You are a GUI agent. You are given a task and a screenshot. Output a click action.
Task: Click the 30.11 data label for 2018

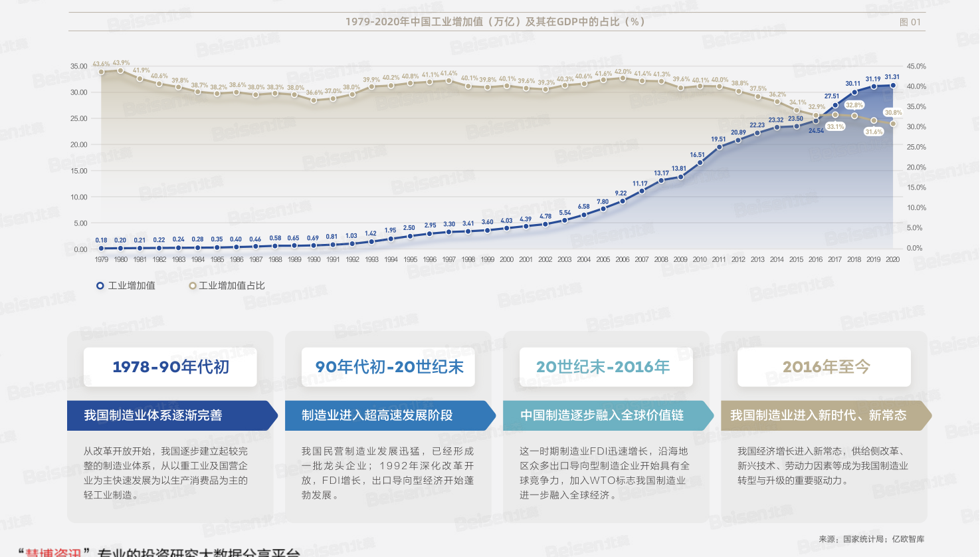click(x=853, y=84)
